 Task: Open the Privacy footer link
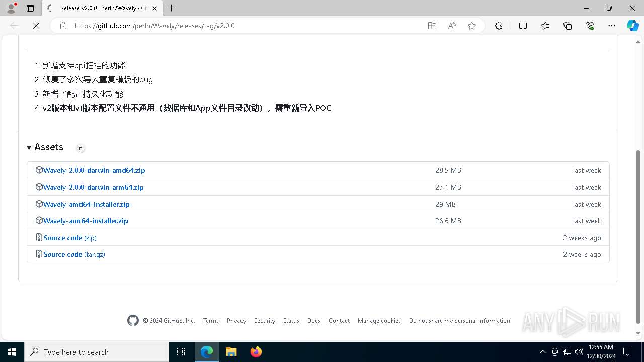[x=236, y=321]
